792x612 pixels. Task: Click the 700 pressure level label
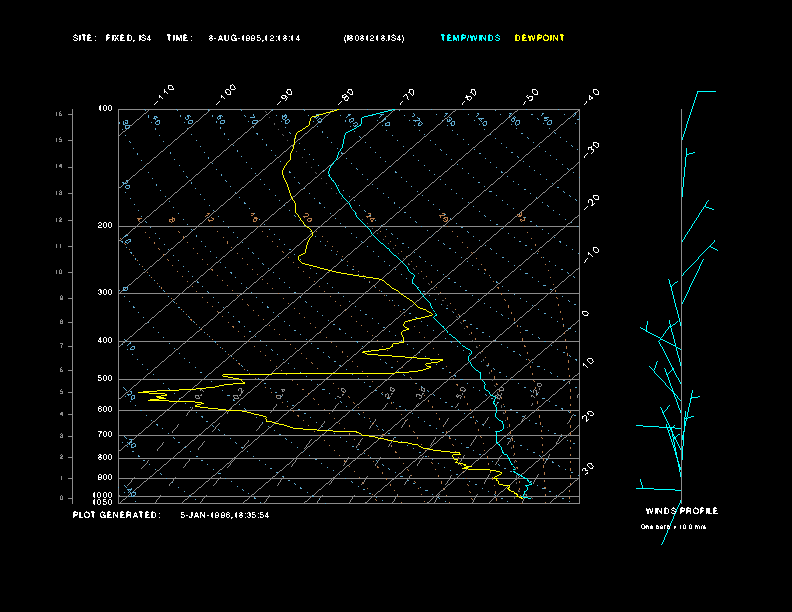coord(105,434)
